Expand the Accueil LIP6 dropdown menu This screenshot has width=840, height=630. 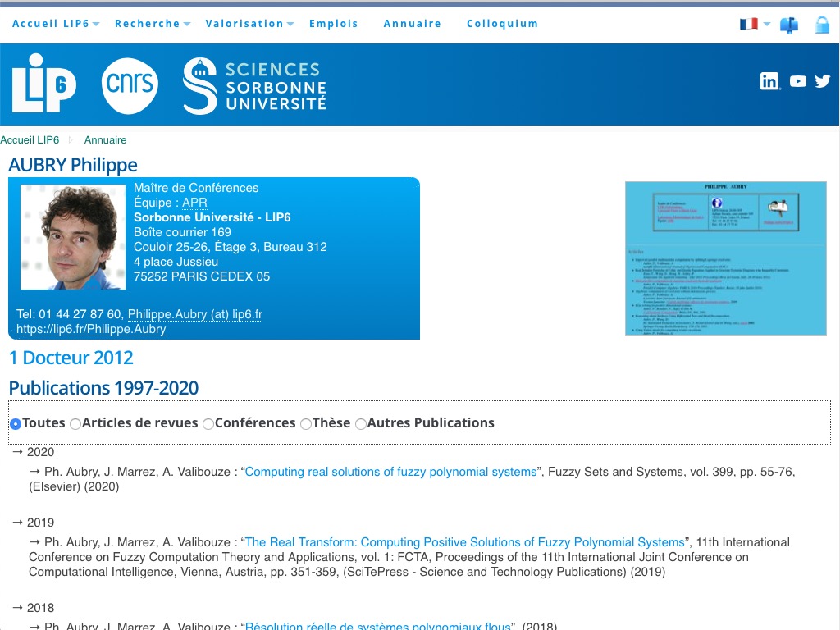click(x=56, y=24)
